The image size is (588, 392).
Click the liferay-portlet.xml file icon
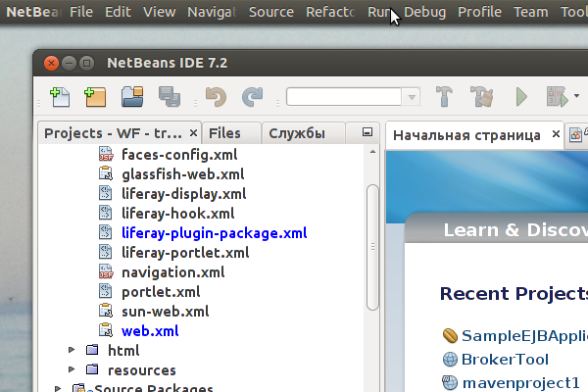tap(106, 252)
